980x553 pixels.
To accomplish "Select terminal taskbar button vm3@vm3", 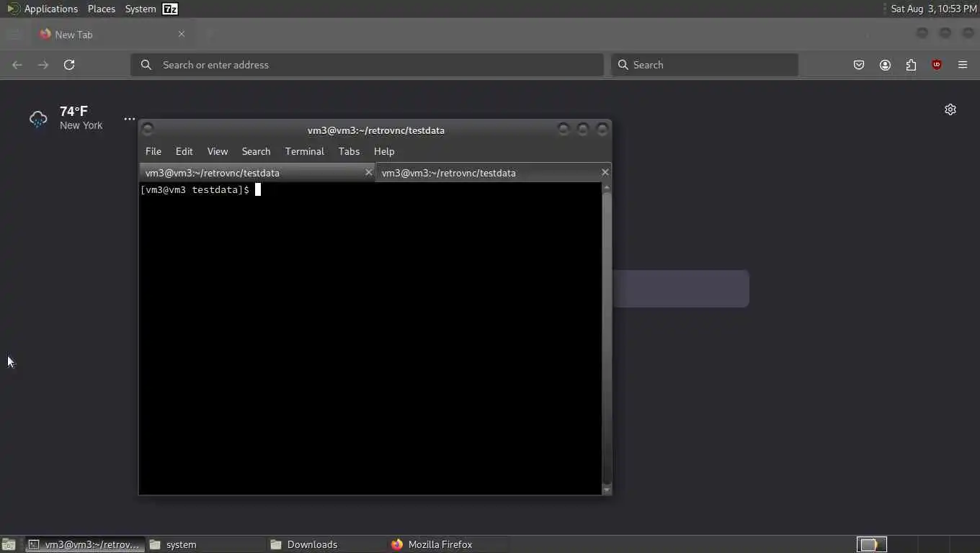I will 85,544.
